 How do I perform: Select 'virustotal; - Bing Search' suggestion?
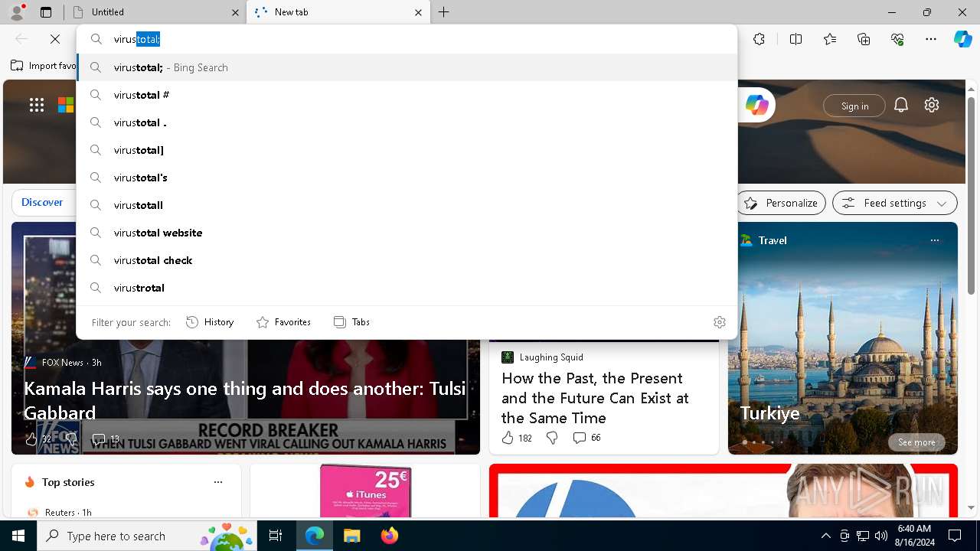tap(407, 67)
